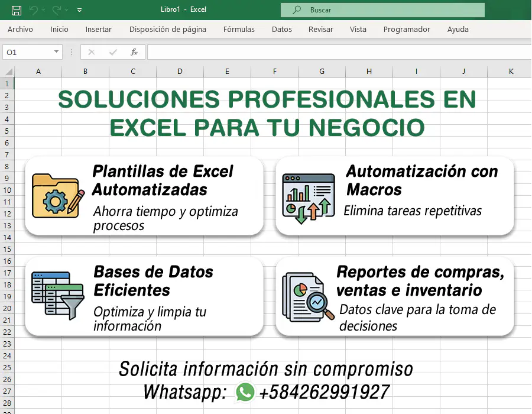Open the Undo history dropdown arrow
Image resolution: width=532 pixels, height=414 pixels.
(x=43, y=10)
